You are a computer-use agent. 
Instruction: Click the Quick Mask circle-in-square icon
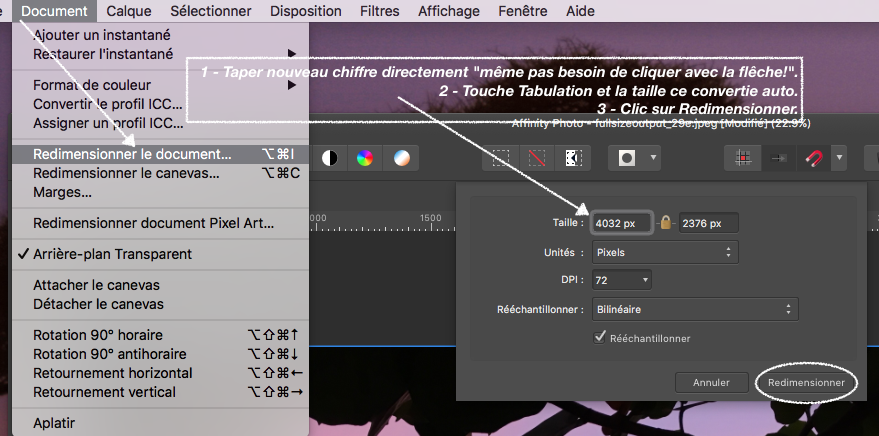(627, 159)
